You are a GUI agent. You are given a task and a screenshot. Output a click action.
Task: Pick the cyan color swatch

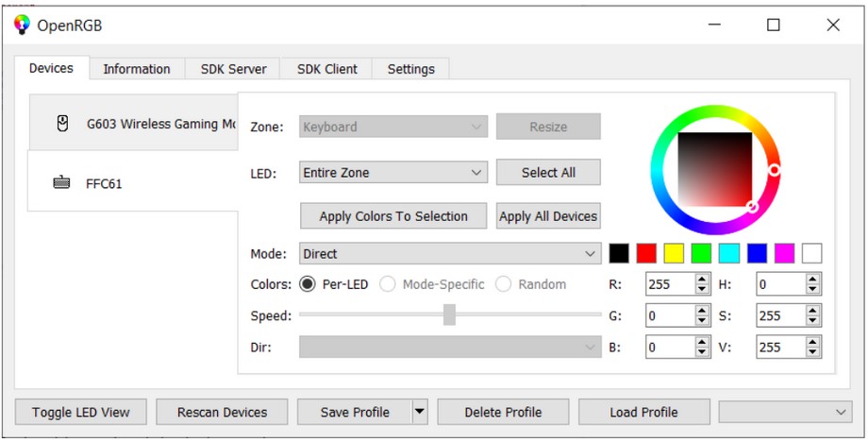click(x=729, y=253)
